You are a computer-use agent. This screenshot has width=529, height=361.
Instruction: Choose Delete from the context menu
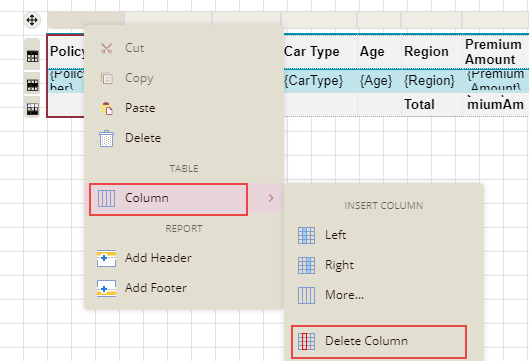pos(184,138)
